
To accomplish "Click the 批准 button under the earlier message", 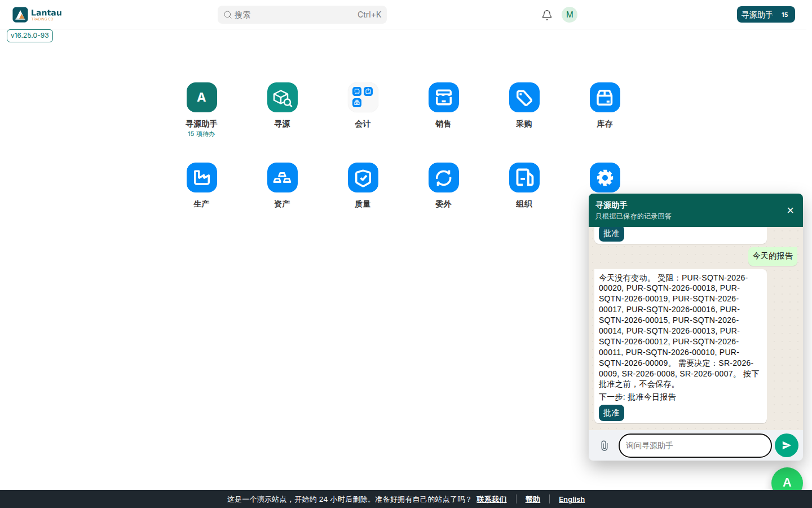I will 611,234.
